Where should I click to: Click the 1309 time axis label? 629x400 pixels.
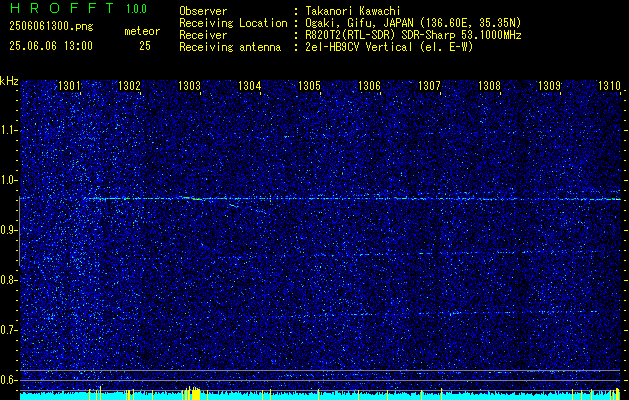tap(549, 85)
